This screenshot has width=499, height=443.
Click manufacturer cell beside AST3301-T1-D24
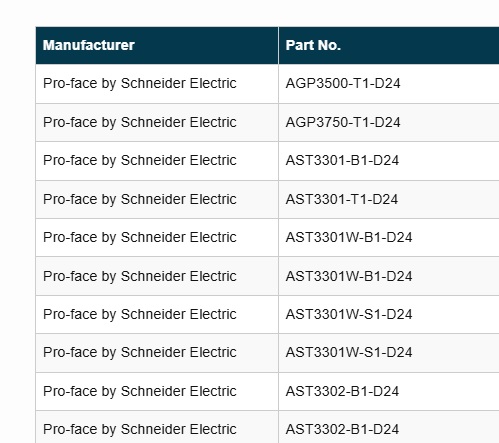point(157,199)
